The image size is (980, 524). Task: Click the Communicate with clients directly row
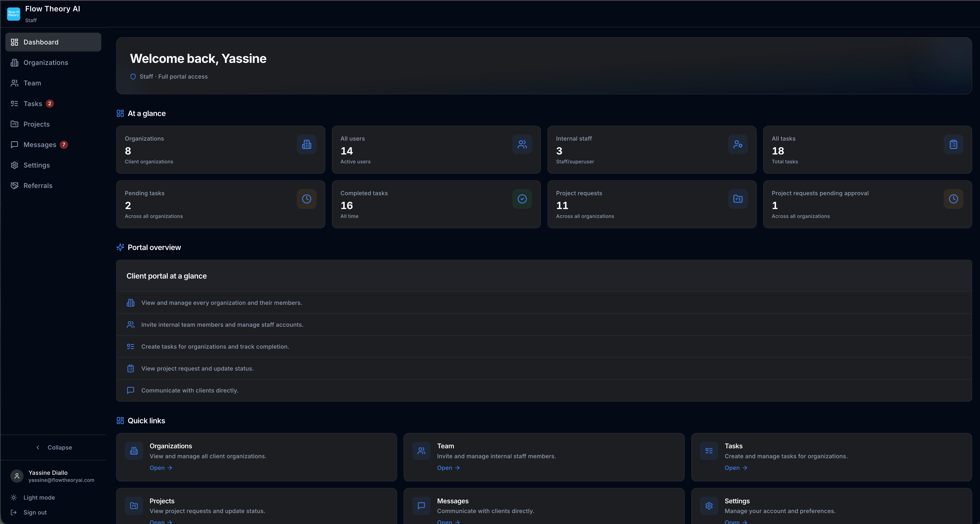190,390
